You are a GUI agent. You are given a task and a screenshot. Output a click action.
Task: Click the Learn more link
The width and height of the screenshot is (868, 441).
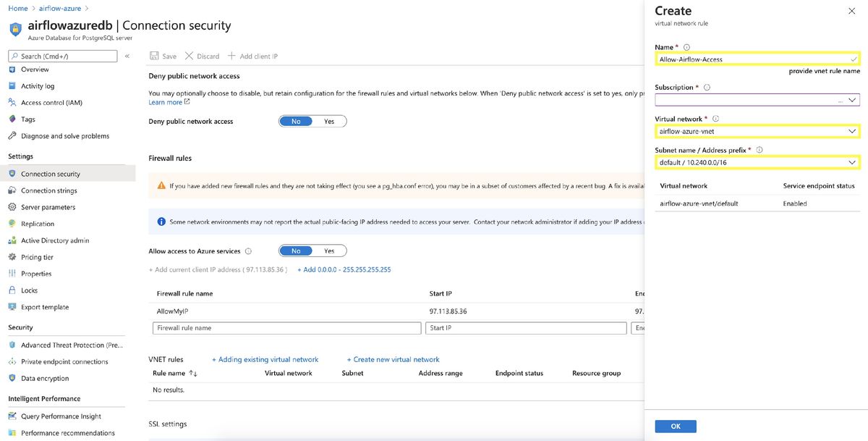169,102
